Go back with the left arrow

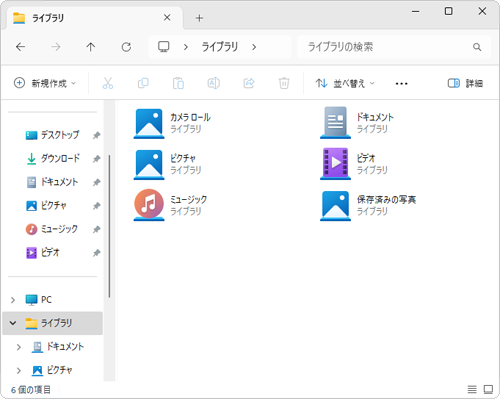[21, 47]
